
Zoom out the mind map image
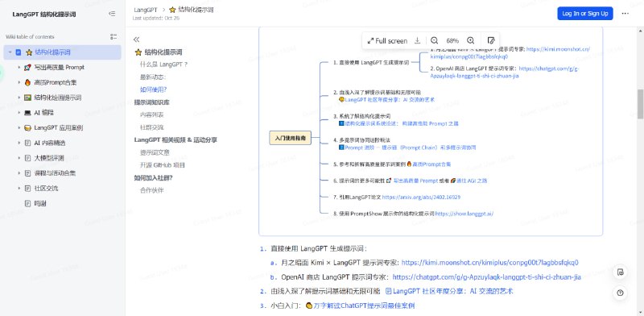(434, 40)
